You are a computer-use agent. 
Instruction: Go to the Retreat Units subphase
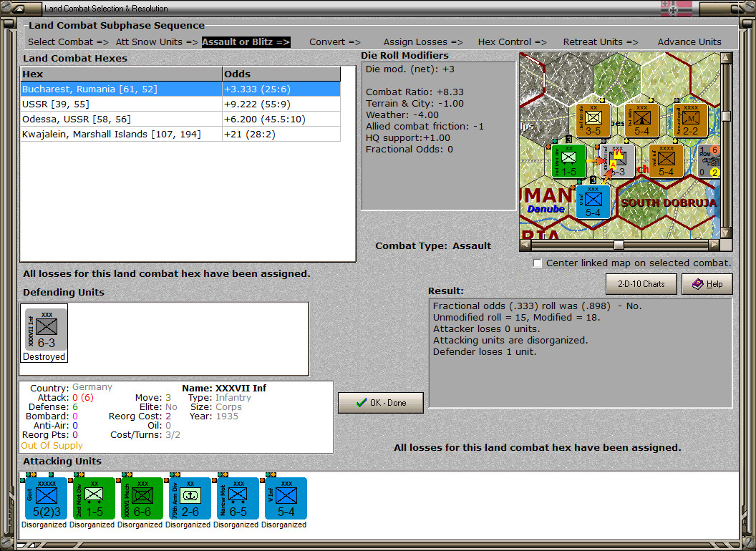pyautogui.click(x=601, y=42)
